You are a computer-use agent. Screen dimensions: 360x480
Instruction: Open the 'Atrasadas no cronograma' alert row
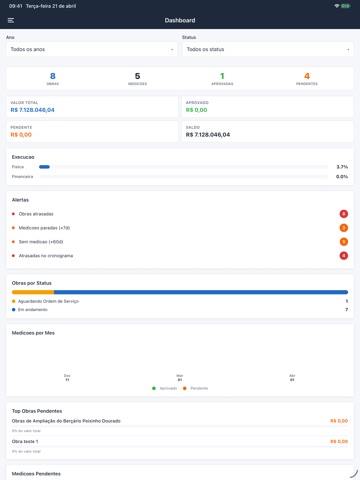click(x=180, y=256)
